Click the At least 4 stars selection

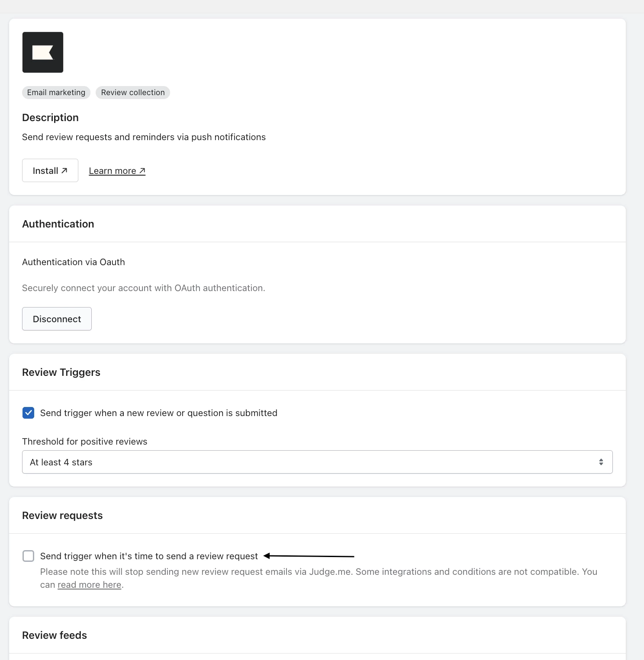point(61,462)
